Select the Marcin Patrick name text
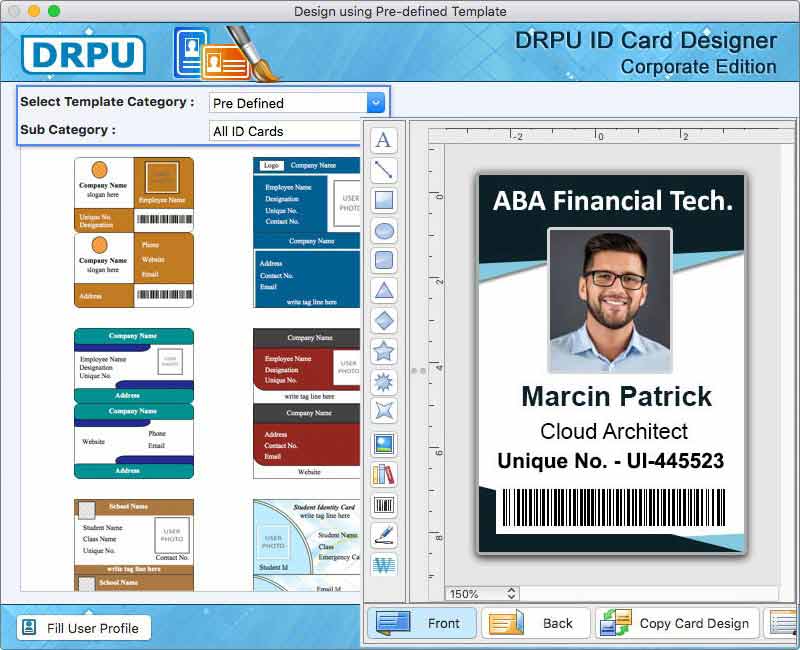800x650 pixels. [x=616, y=396]
